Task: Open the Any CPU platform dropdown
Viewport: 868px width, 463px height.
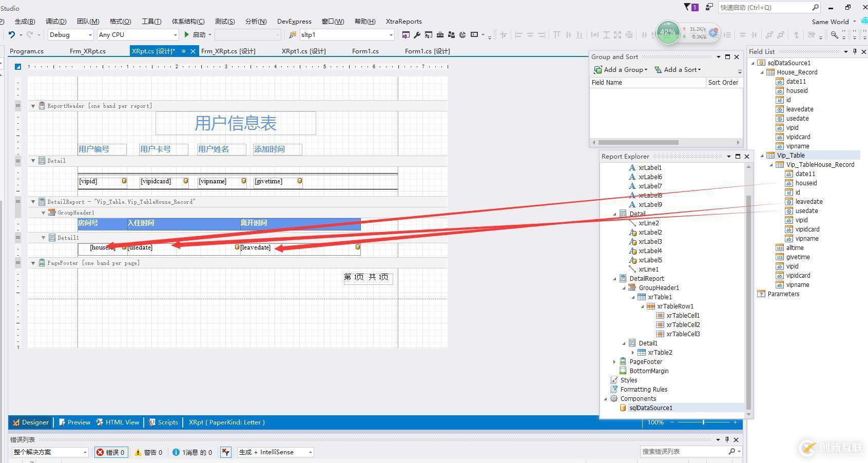Action: [175, 35]
